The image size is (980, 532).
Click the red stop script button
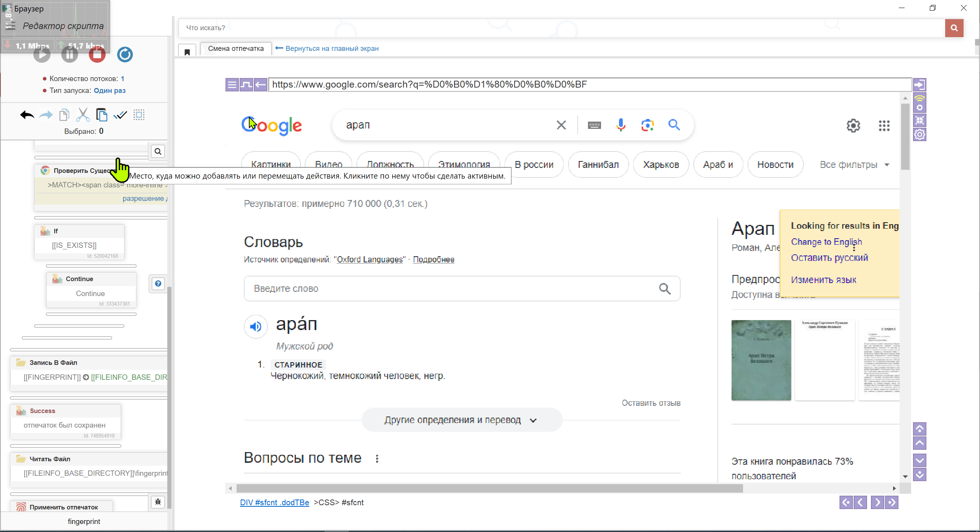(97, 55)
